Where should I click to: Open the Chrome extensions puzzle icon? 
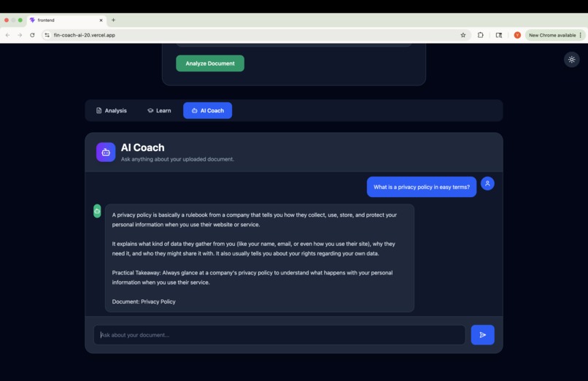click(480, 35)
